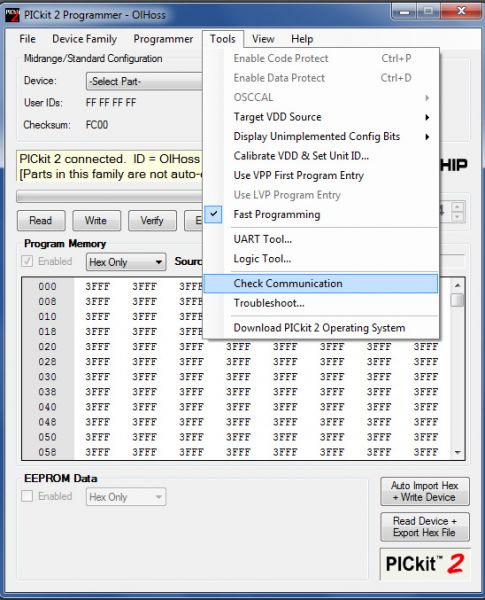Open the View menu
The image size is (485, 600).
pyautogui.click(x=263, y=39)
